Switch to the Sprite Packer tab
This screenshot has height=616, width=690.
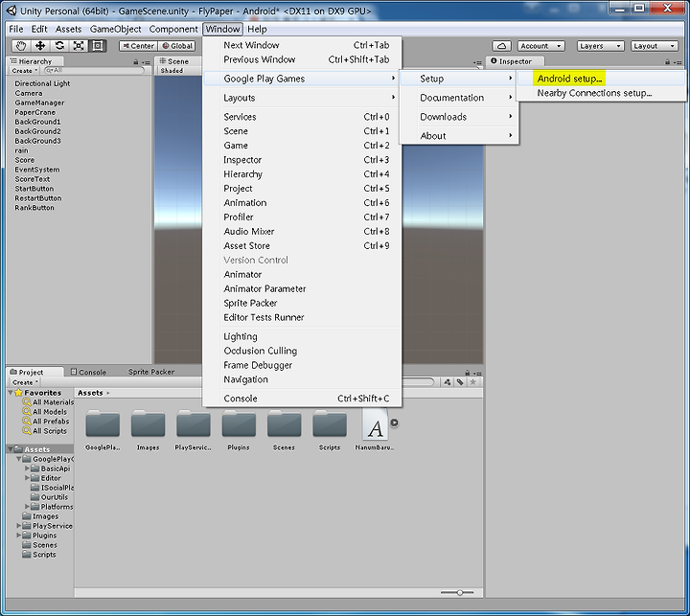tap(151, 372)
